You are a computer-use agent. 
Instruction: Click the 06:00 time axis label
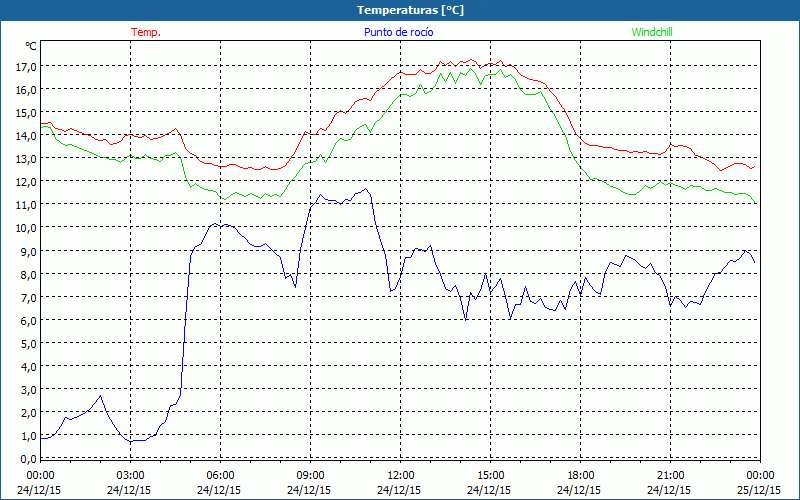[x=220, y=475]
